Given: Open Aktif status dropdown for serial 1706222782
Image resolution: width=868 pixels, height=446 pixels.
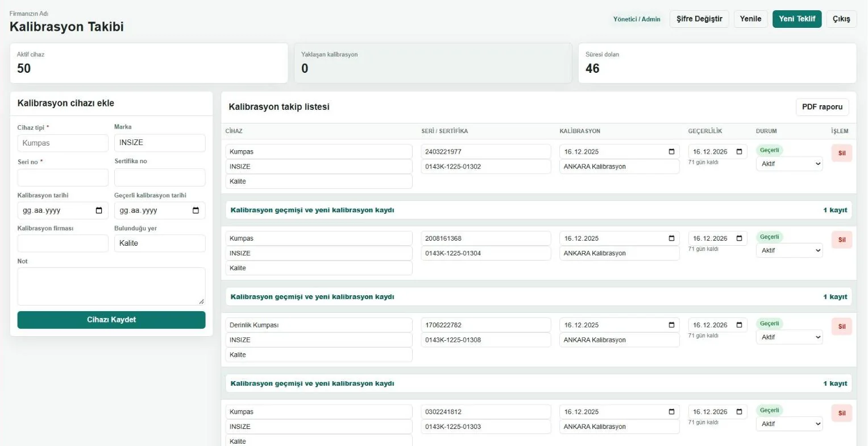Looking at the screenshot, I should pyautogui.click(x=789, y=337).
